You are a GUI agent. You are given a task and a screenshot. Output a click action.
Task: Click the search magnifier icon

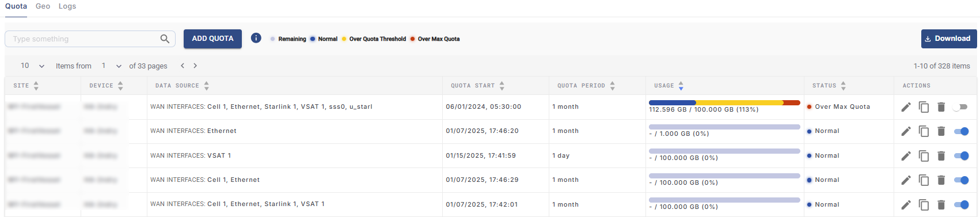(x=165, y=39)
